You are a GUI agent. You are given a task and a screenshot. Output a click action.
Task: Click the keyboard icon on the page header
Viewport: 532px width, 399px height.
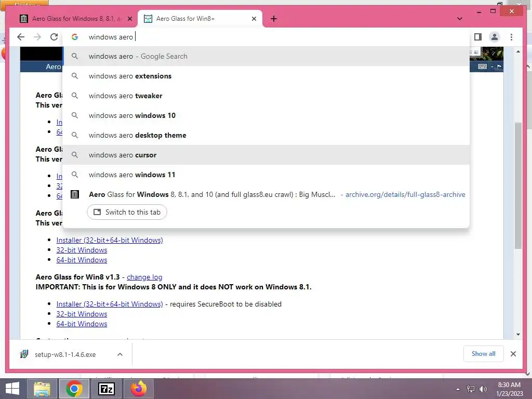pos(482,66)
